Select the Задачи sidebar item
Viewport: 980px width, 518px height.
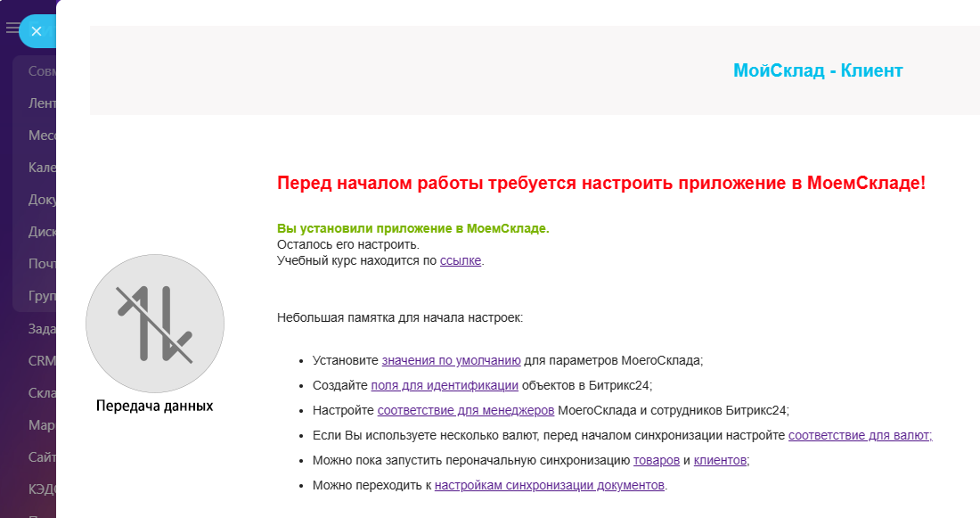point(42,329)
